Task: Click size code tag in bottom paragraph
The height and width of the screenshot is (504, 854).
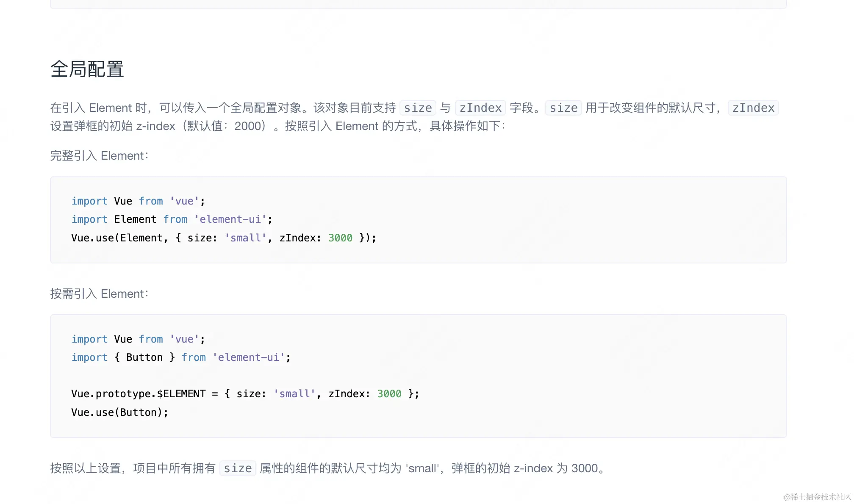Action: pos(238,468)
